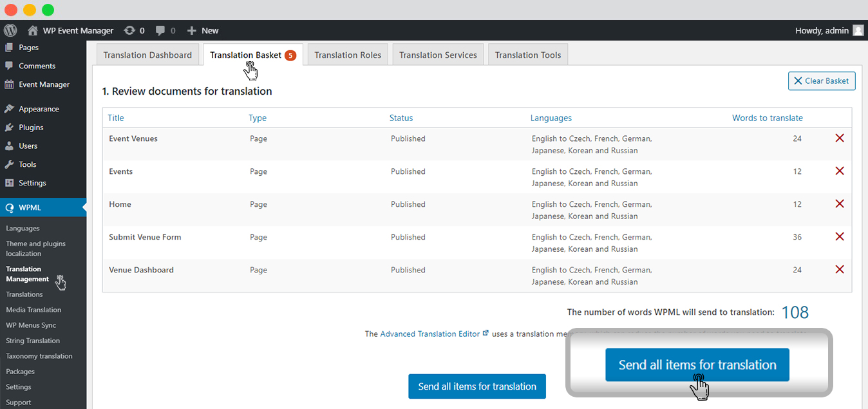Switch to Translation Dashboard tab

pos(147,55)
